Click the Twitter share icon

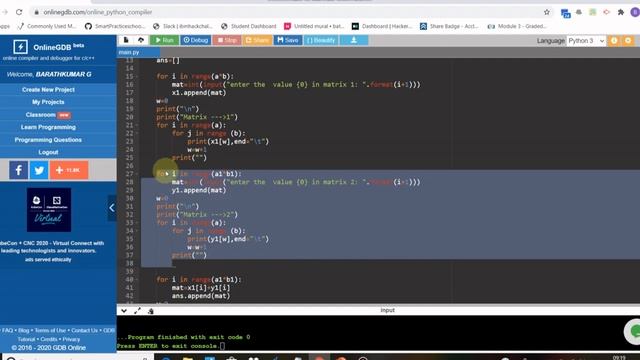pyautogui.click(x=39, y=170)
